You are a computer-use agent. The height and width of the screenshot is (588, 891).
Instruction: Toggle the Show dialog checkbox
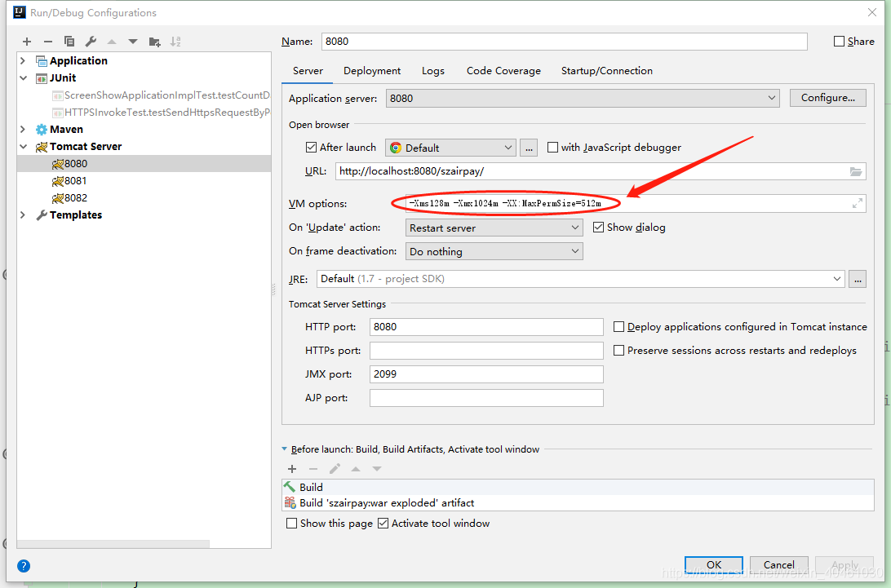tap(598, 228)
